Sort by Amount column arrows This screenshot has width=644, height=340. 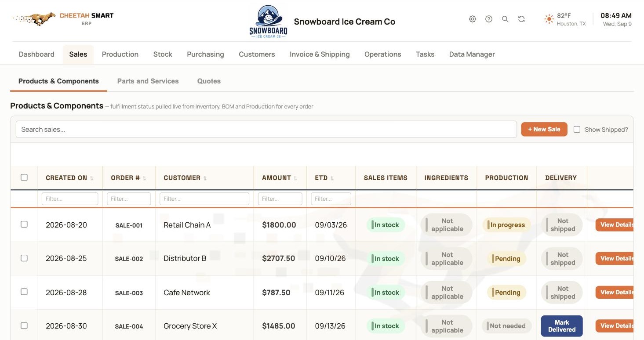coord(295,178)
